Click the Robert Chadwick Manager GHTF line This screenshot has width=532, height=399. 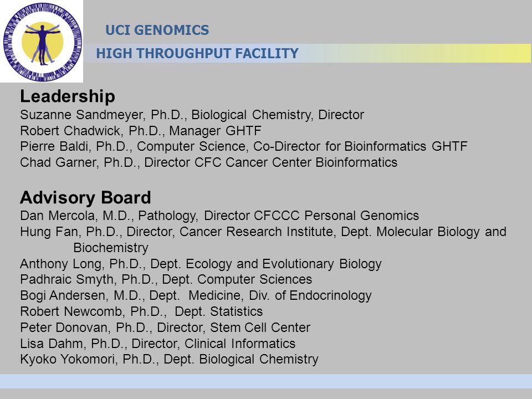[141, 131]
